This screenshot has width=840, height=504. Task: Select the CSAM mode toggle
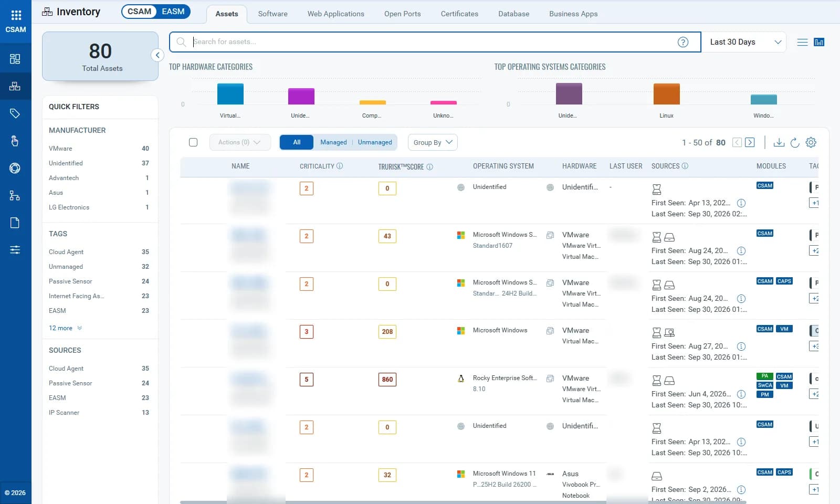pos(140,12)
